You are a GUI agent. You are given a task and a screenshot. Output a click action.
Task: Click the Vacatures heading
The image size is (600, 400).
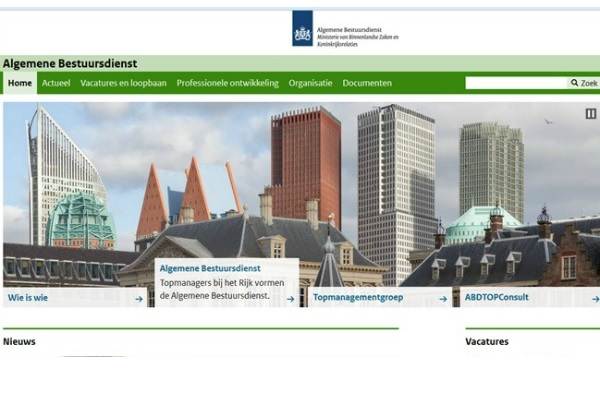pos(487,341)
